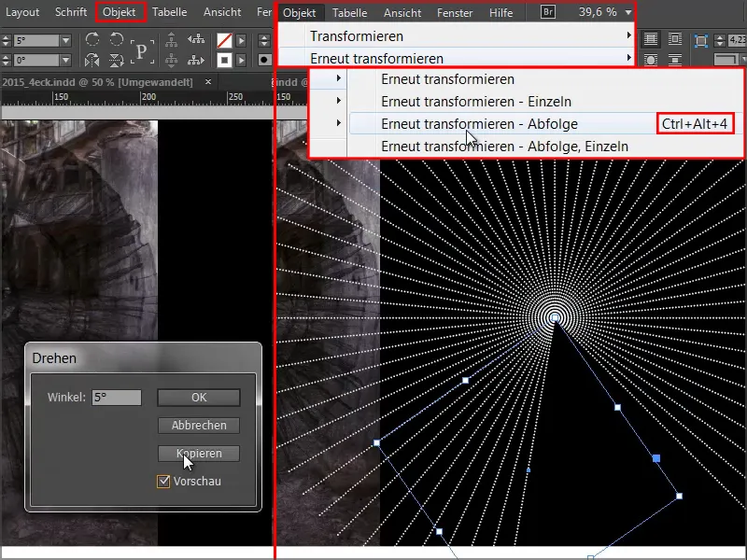Expand the Transformieren submenu arrow
This screenshot has height=560, width=747.
(628, 35)
